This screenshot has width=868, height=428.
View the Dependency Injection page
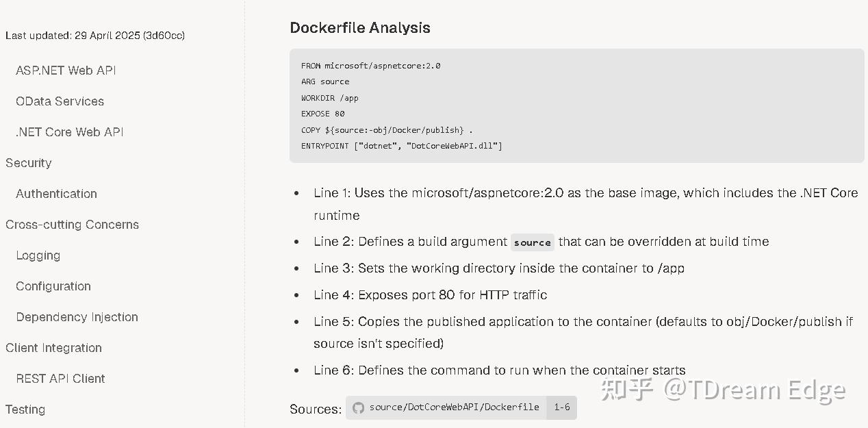point(77,316)
